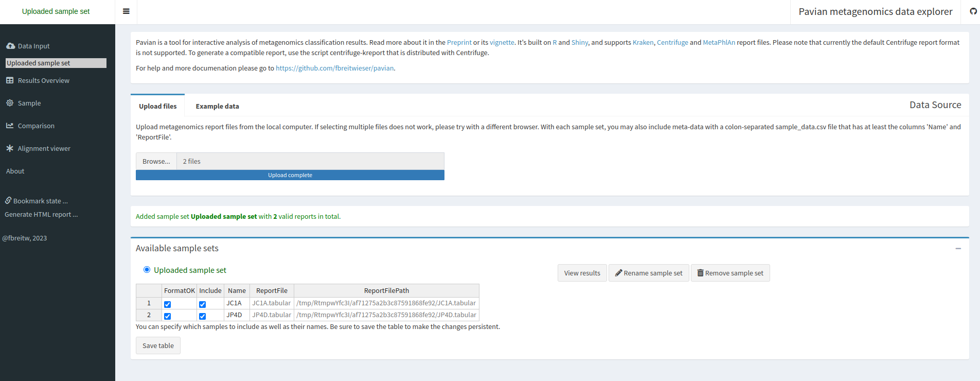Open the GitHub icon in header
Screen dimensions: 980x381
[973, 11]
